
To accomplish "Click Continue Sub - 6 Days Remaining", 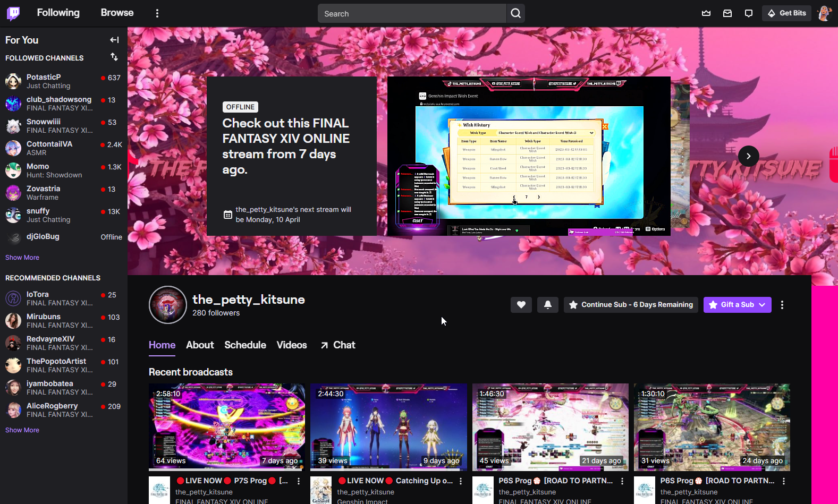I will tap(631, 305).
